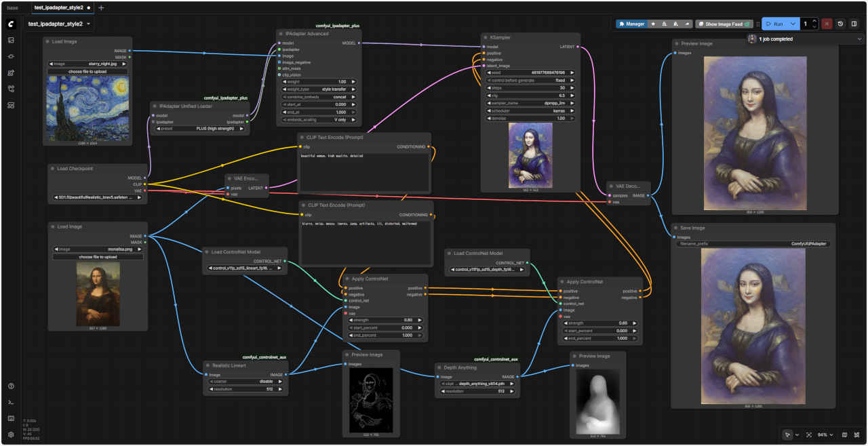Toggle the right side panel icon
The image size is (868, 446).
(x=854, y=24)
